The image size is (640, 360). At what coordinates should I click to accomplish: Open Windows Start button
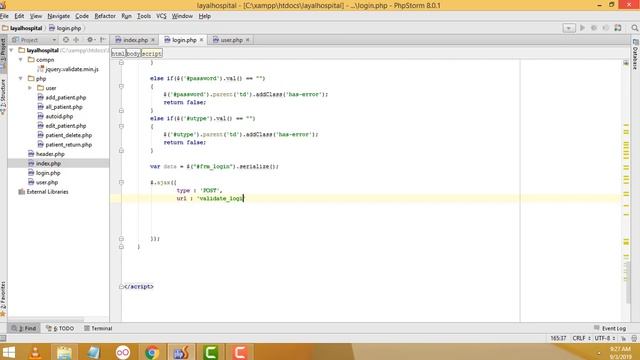point(9,352)
